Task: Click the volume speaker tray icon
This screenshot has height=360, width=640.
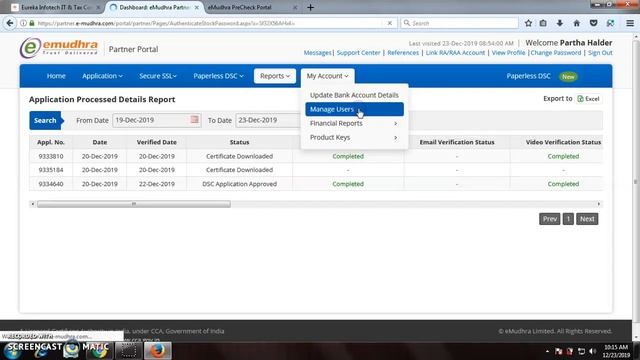Action: (593, 351)
